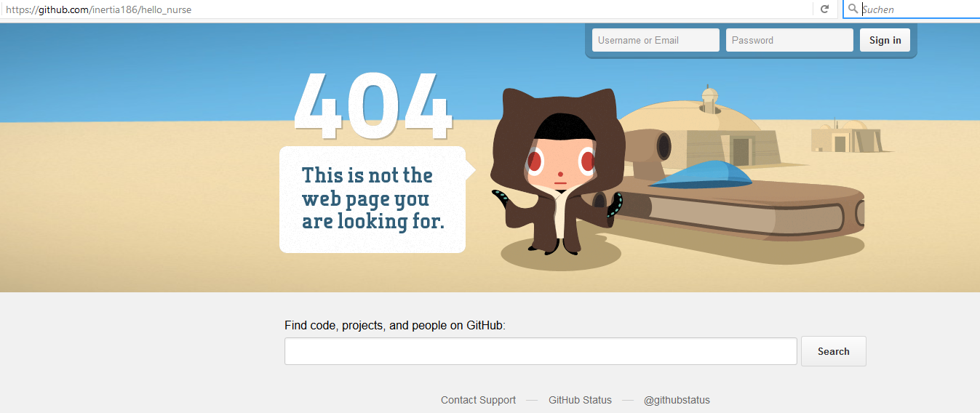This screenshot has height=413, width=980.
Task: Click the Search button
Action: click(x=834, y=351)
